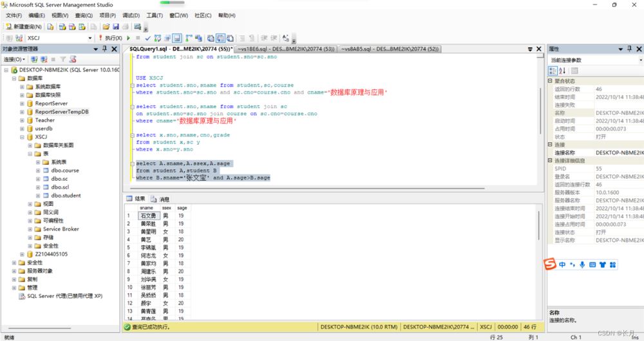The width and height of the screenshot is (644, 341).
Task: Open the 查询(Q) menu
Action: (x=84, y=15)
